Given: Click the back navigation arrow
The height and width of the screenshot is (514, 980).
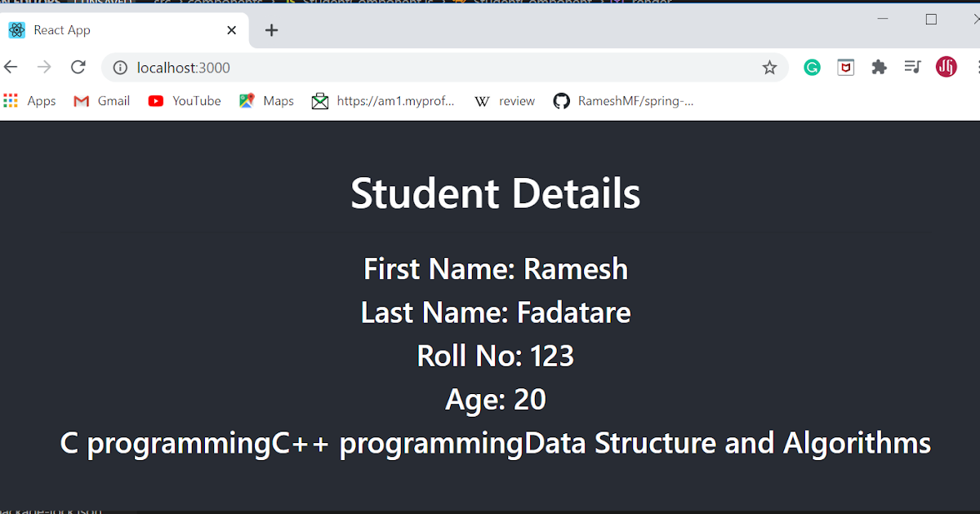Looking at the screenshot, I should click(11, 67).
